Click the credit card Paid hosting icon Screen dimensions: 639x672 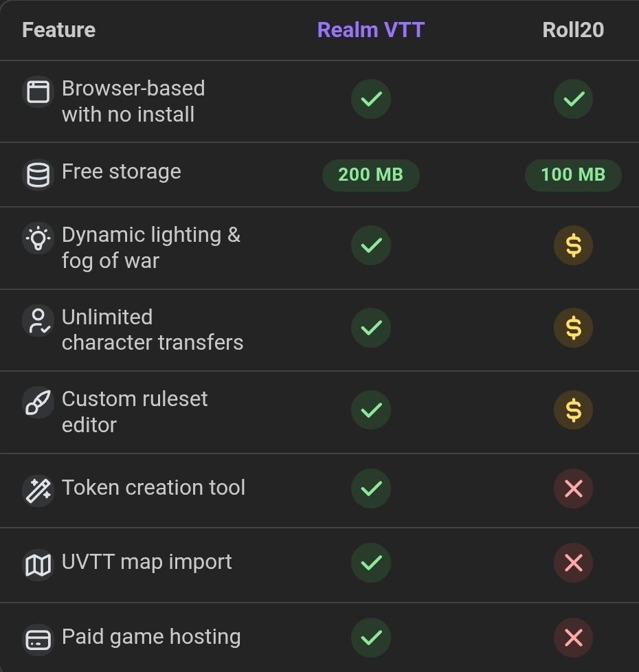click(x=38, y=640)
